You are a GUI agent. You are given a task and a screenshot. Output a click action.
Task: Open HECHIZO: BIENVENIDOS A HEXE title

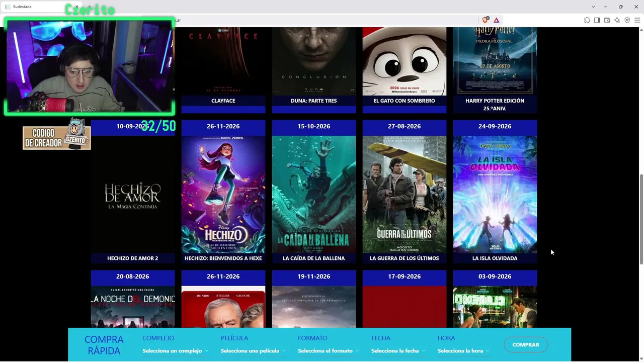point(223,258)
